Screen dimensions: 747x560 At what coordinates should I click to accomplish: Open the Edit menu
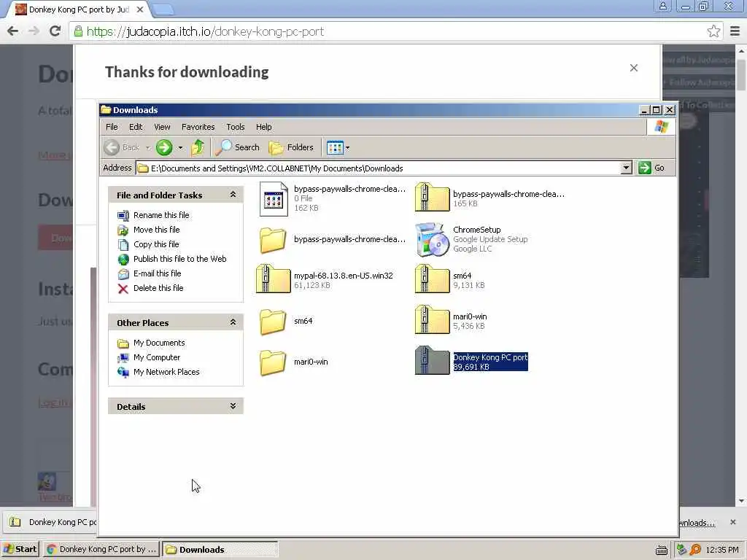136,127
